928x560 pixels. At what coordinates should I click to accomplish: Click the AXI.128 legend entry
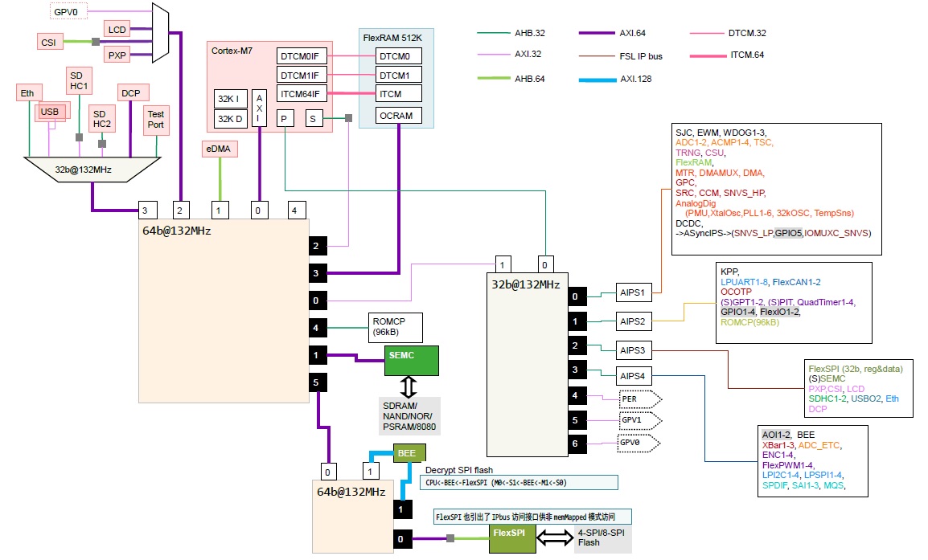click(615, 79)
